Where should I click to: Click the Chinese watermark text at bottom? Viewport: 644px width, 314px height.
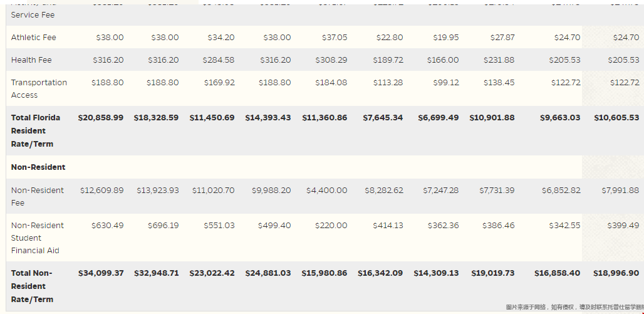pyautogui.click(x=574, y=307)
